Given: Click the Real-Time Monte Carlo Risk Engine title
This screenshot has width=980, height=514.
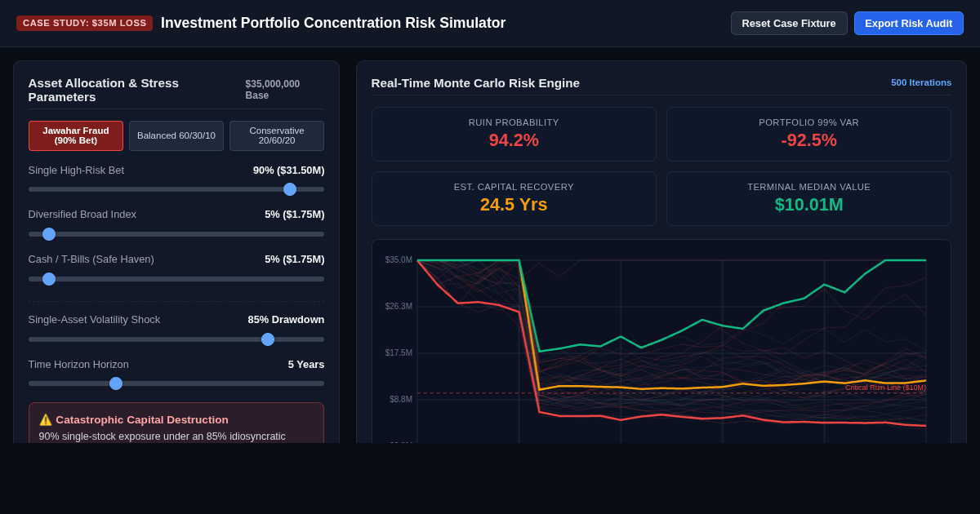Looking at the screenshot, I should click(x=475, y=82).
